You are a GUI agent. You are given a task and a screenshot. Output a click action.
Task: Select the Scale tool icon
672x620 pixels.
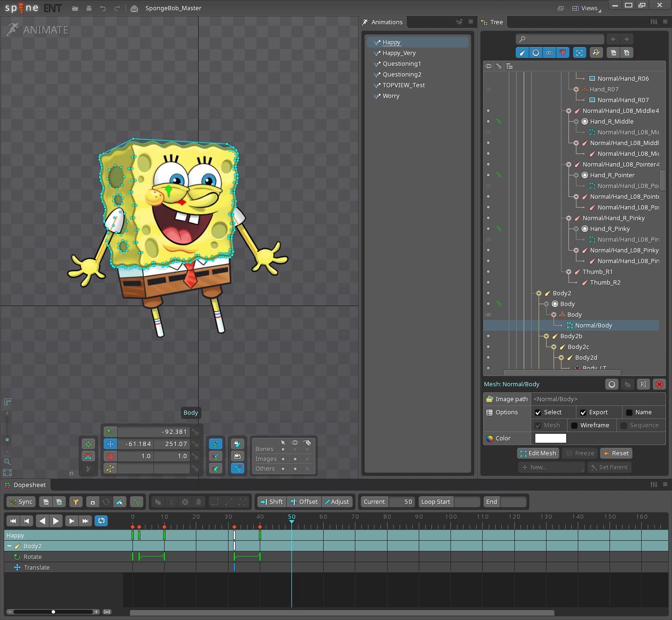tap(110, 456)
